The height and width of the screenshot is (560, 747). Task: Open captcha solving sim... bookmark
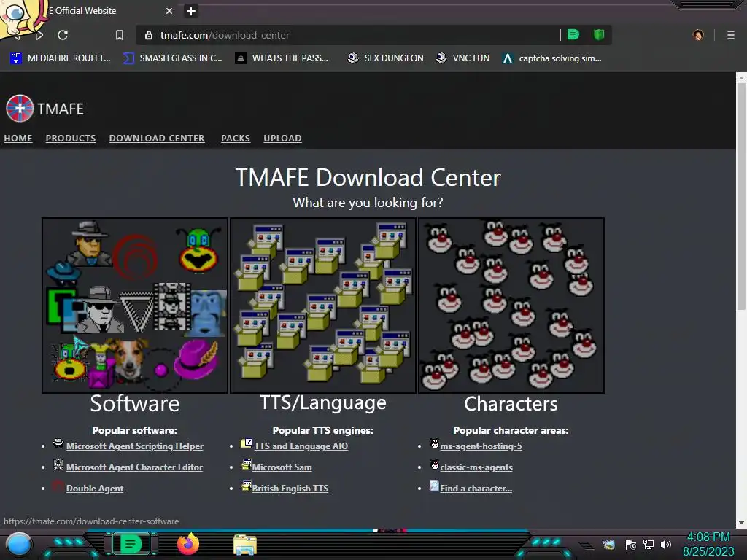click(552, 58)
